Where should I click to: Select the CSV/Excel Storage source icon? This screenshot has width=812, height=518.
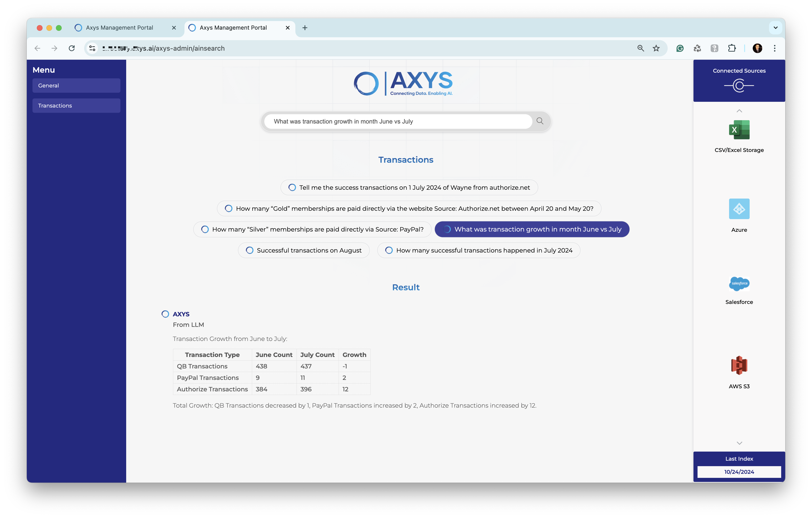pos(739,130)
